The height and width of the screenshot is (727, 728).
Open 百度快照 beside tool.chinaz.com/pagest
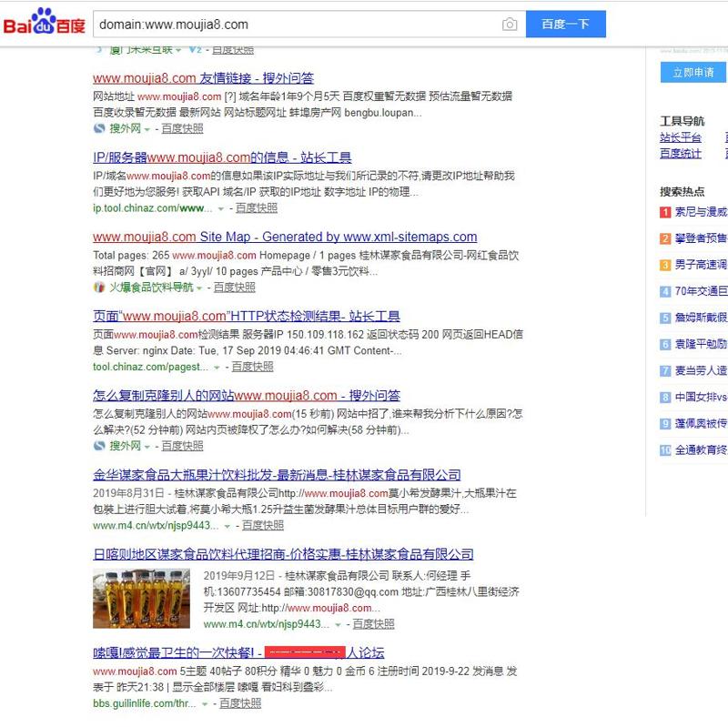(252, 367)
